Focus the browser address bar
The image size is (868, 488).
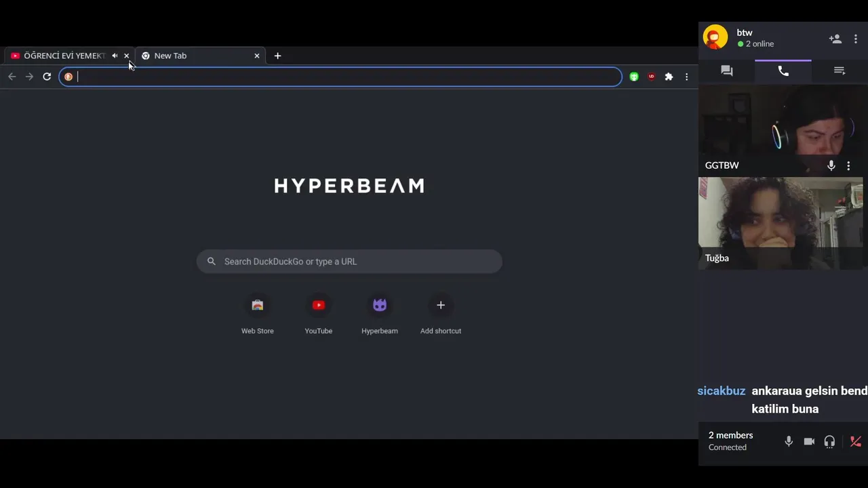pos(340,77)
